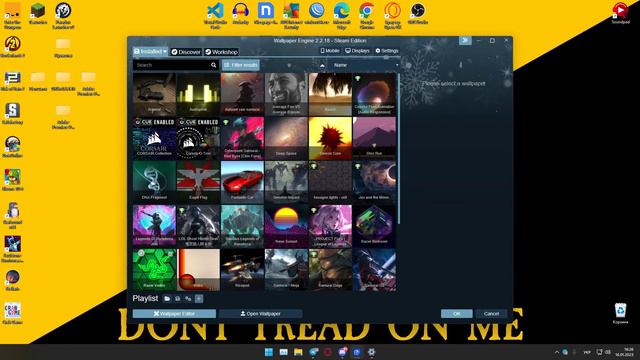Screen dimensions: 640x360
Task: Expand the Installed tab dropdown arrow
Action: (x=165, y=51)
